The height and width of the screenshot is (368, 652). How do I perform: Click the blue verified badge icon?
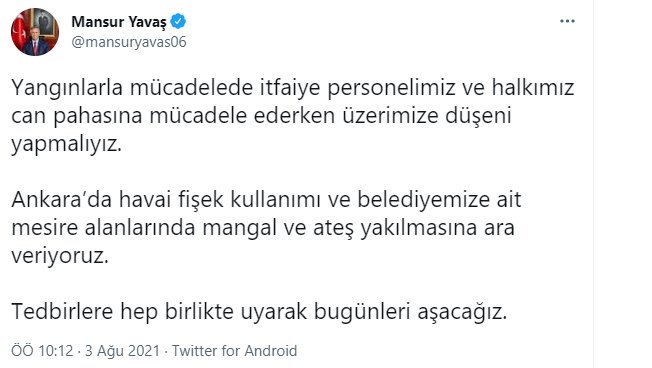point(178,21)
